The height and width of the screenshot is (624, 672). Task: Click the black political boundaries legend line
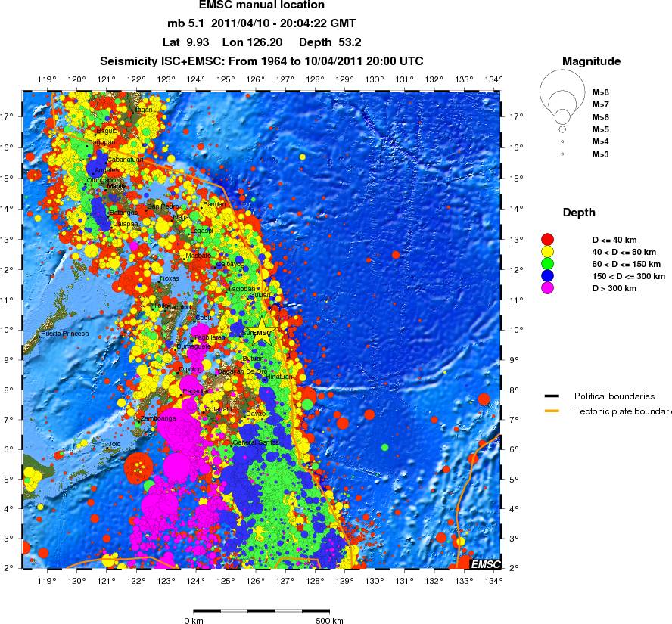click(552, 396)
